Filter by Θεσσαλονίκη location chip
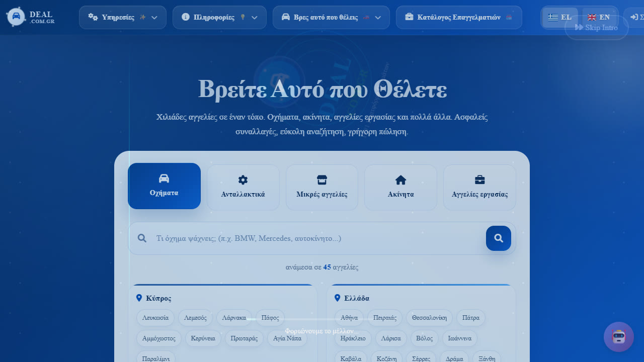Viewport: 644px width, 362px height. click(429, 318)
